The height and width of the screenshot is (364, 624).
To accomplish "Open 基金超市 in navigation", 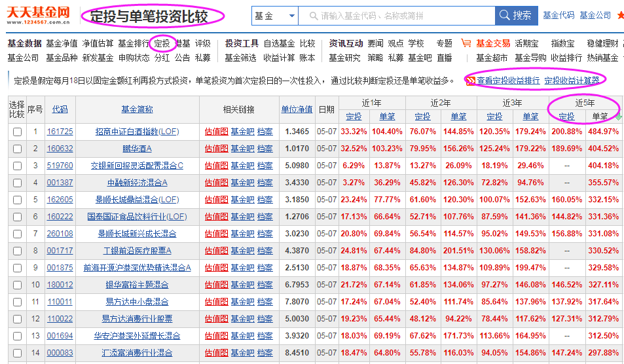I will pyautogui.click(x=492, y=58).
